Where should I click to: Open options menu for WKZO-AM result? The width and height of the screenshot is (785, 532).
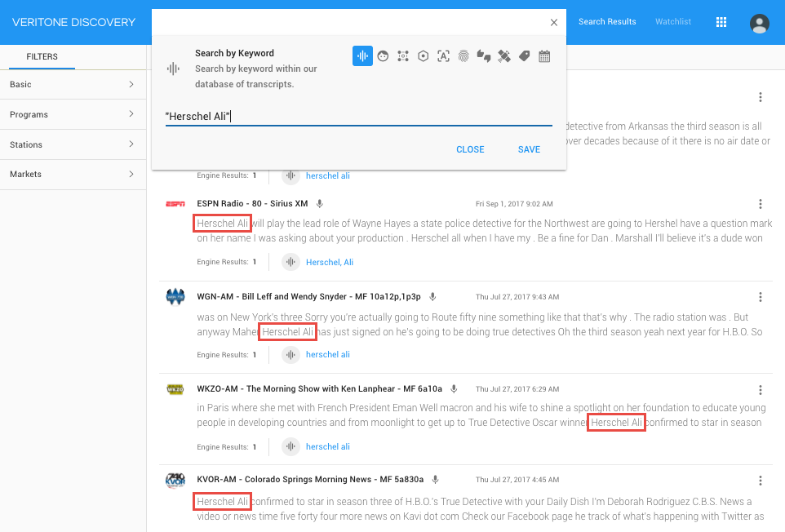pyautogui.click(x=760, y=389)
